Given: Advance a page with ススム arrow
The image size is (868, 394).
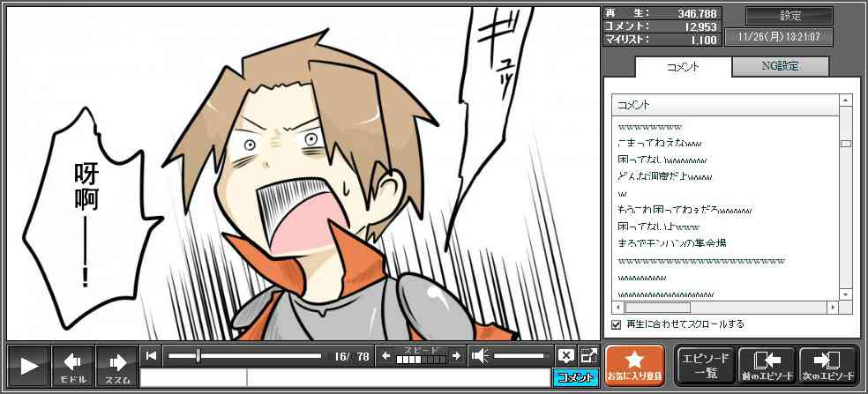Looking at the screenshot, I should pyautogui.click(x=117, y=366).
